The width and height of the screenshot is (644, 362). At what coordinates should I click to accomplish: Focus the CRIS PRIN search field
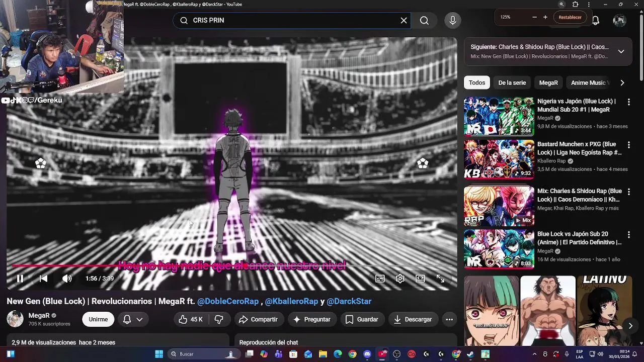pos(292,20)
